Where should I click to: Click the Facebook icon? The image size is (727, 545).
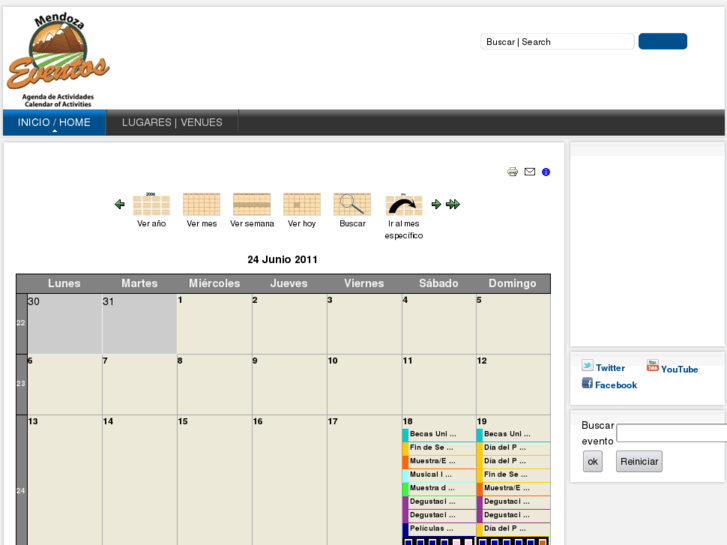tap(587, 383)
